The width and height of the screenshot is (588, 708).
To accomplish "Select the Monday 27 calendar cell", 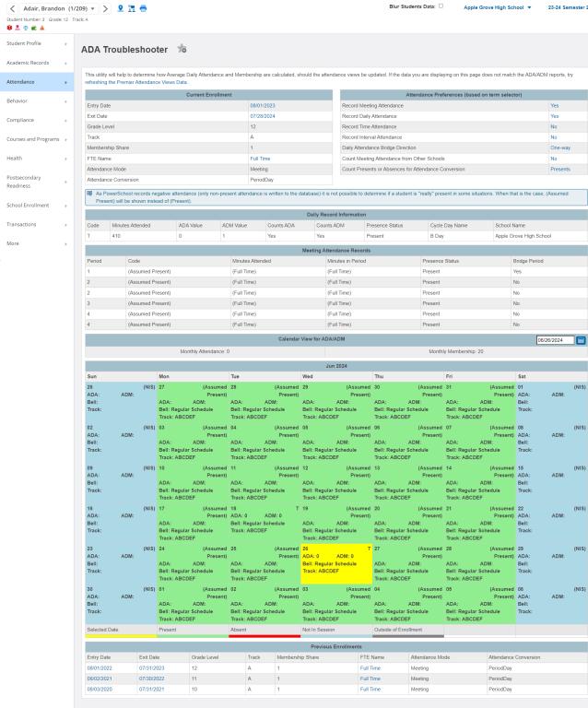I will click(193, 402).
